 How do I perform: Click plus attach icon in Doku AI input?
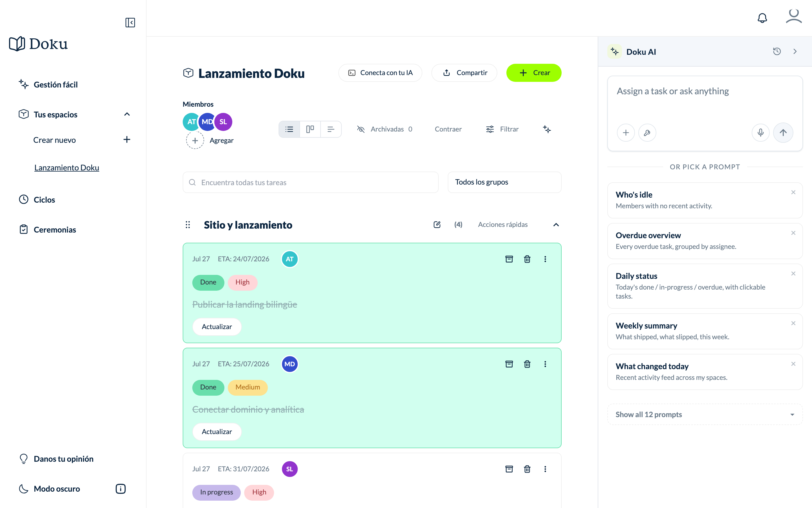click(x=625, y=133)
